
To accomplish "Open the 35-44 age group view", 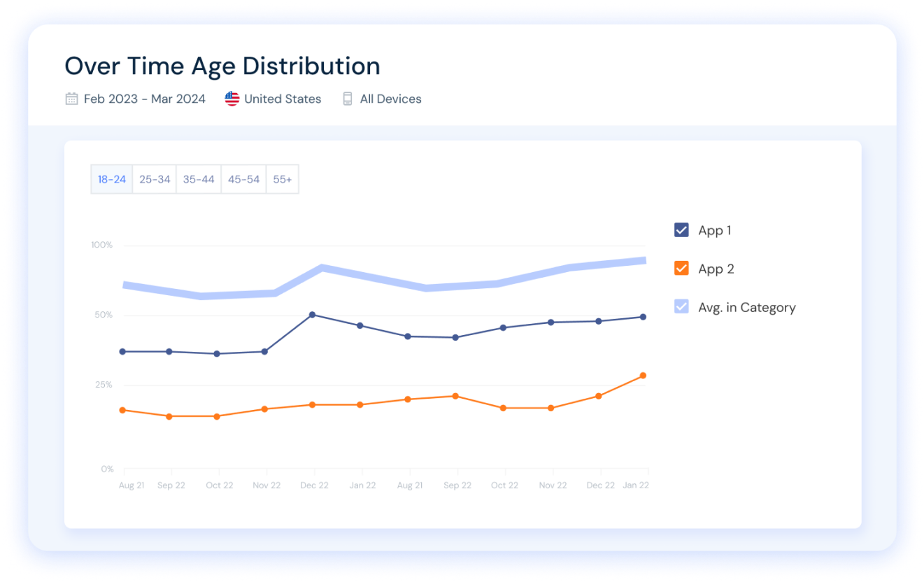I will click(x=199, y=179).
